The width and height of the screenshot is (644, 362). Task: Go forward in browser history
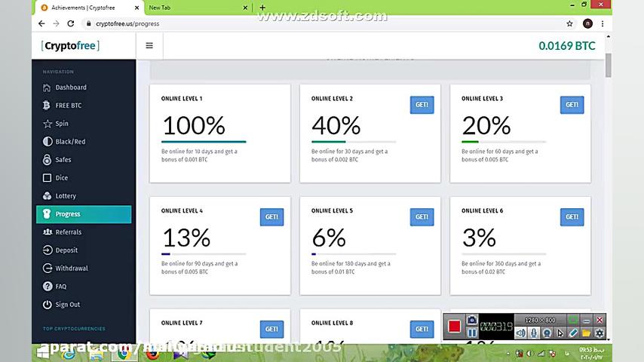coord(57,24)
